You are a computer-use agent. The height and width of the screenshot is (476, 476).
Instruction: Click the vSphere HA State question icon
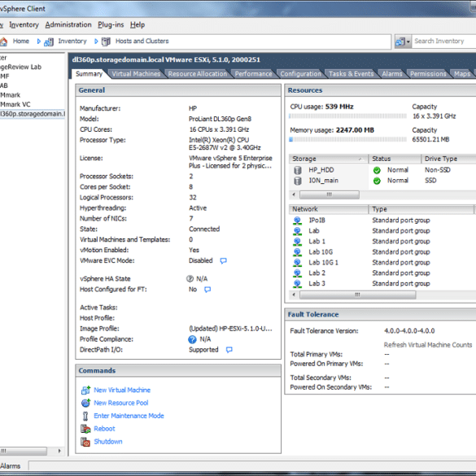(x=190, y=278)
